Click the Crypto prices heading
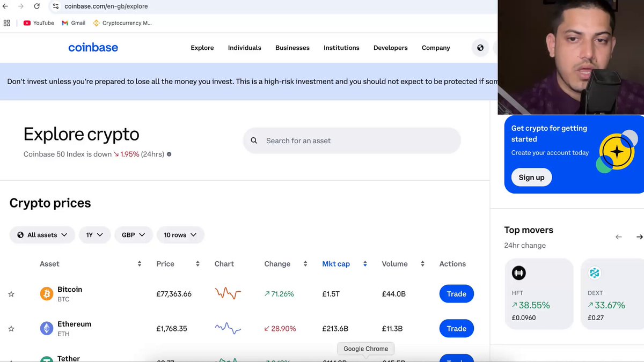644x362 pixels. tap(50, 203)
